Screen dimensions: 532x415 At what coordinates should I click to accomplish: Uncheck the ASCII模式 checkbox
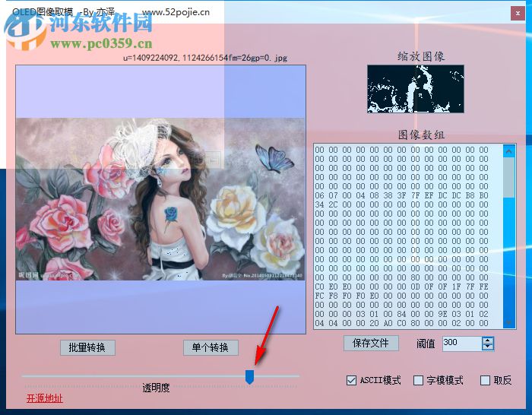(351, 380)
